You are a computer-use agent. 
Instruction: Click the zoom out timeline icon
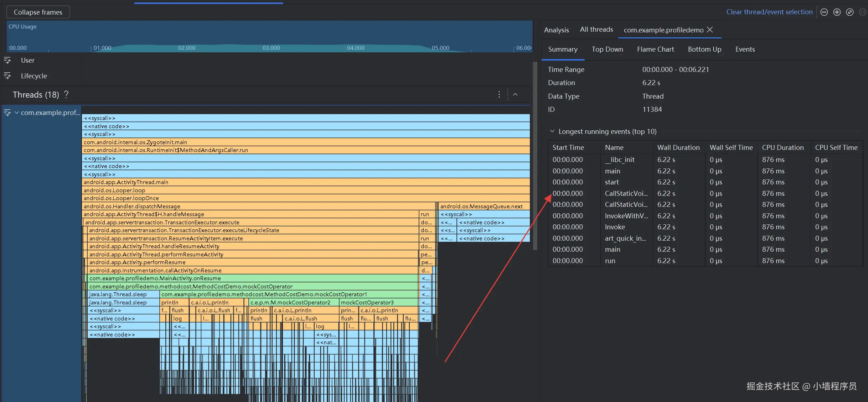(x=824, y=12)
